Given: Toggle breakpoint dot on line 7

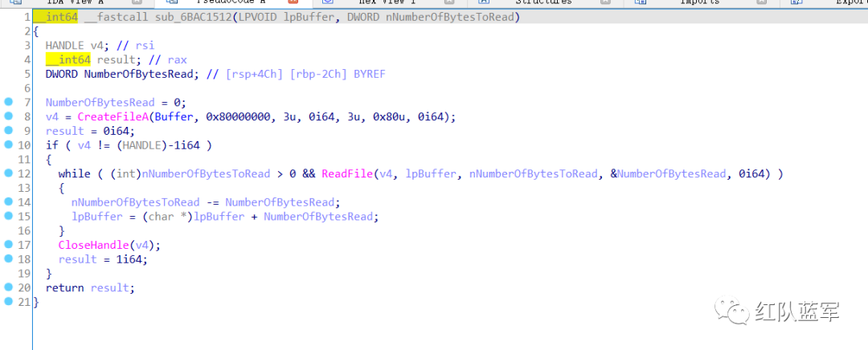Looking at the screenshot, I should (x=8, y=102).
